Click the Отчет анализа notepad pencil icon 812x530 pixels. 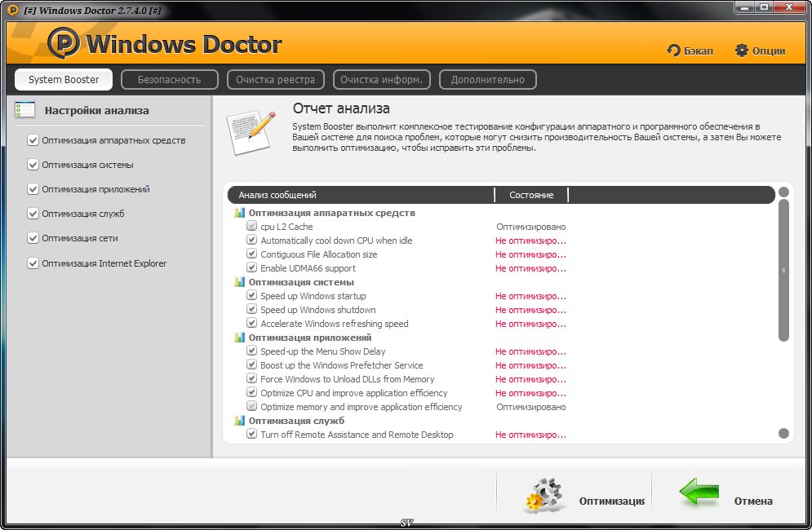251,131
